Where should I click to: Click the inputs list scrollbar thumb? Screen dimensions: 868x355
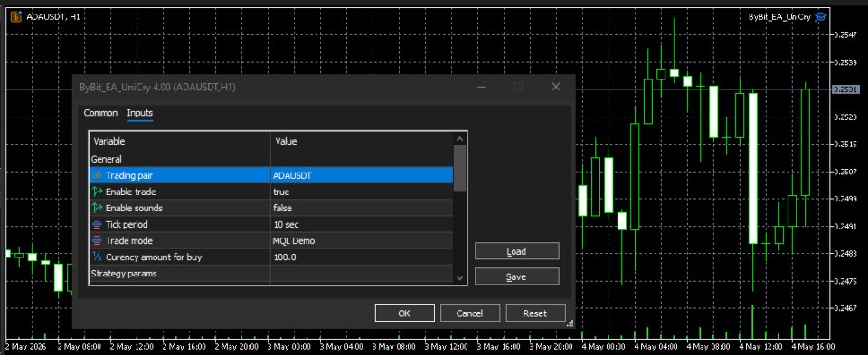click(459, 167)
